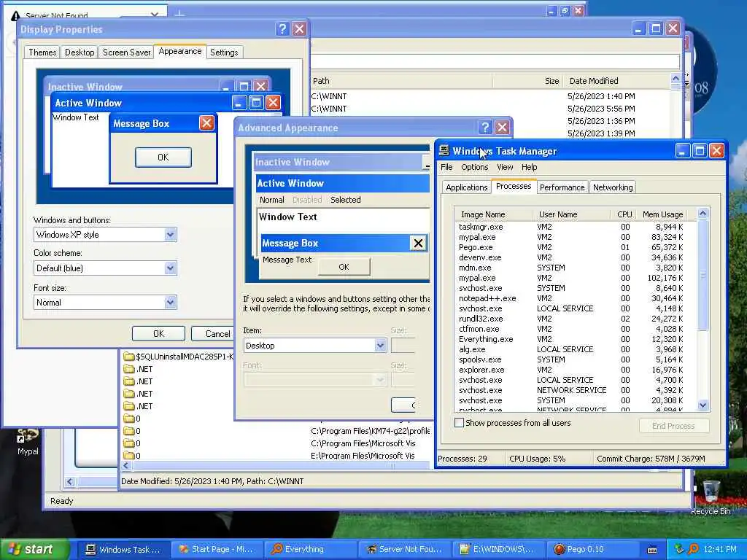Open Screen Saver tab
This screenshot has height=560, width=747.
pos(127,52)
